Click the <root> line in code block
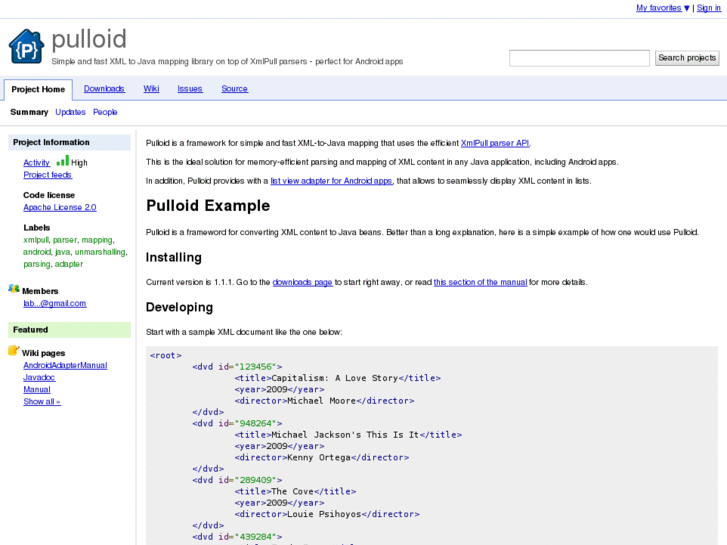 tap(166, 355)
